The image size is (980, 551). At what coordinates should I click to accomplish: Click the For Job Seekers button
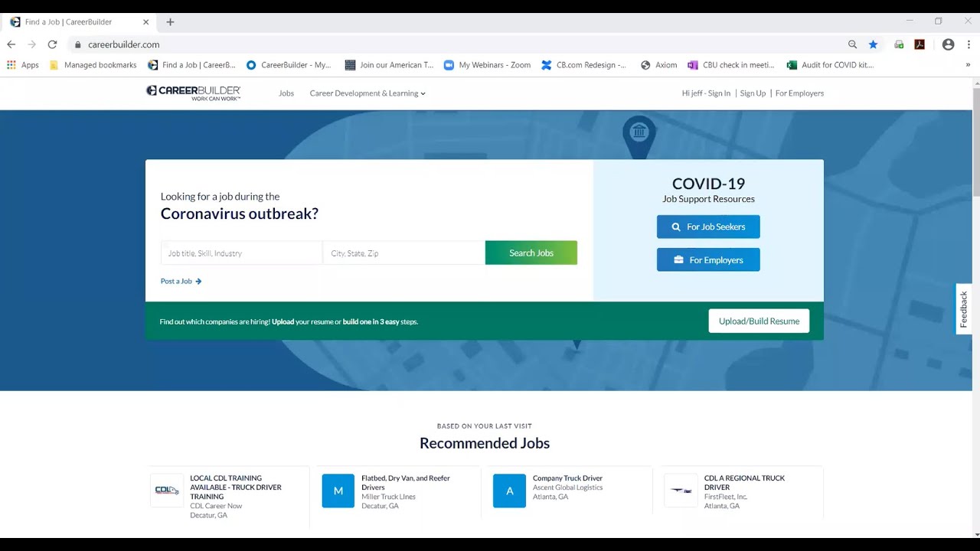click(708, 227)
